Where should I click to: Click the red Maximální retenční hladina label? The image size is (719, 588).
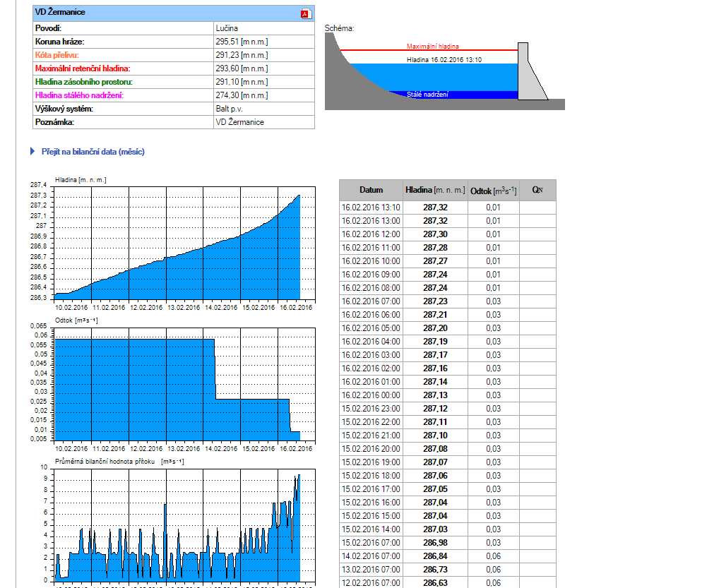[x=83, y=68]
